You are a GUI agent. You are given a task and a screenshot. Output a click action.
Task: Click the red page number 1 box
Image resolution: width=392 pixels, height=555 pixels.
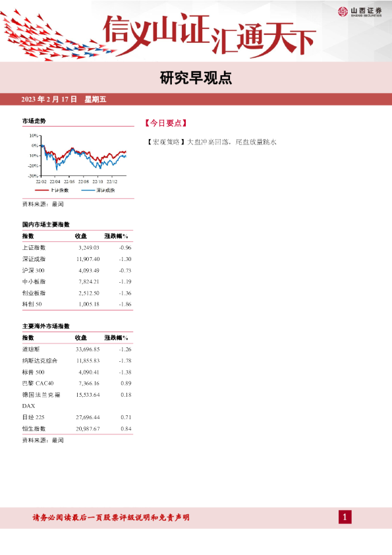(x=345, y=517)
